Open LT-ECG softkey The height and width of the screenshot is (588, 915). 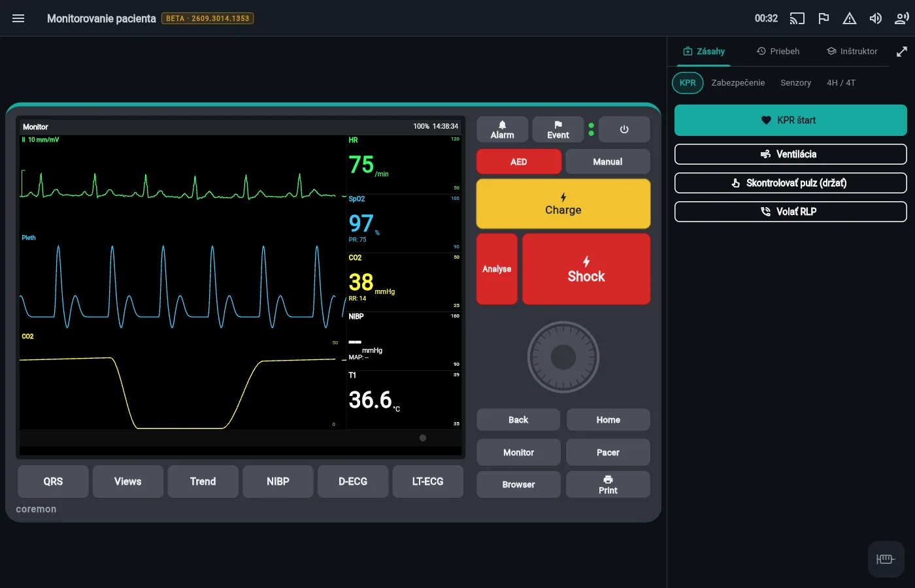pos(428,482)
